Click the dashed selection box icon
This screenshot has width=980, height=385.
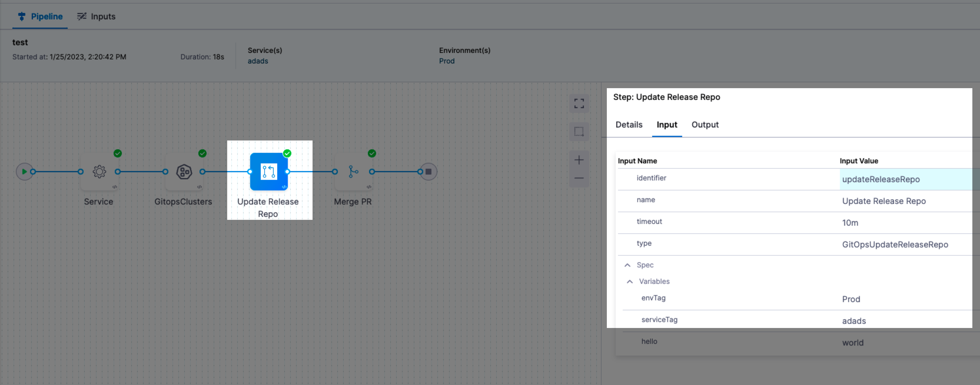tap(579, 131)
